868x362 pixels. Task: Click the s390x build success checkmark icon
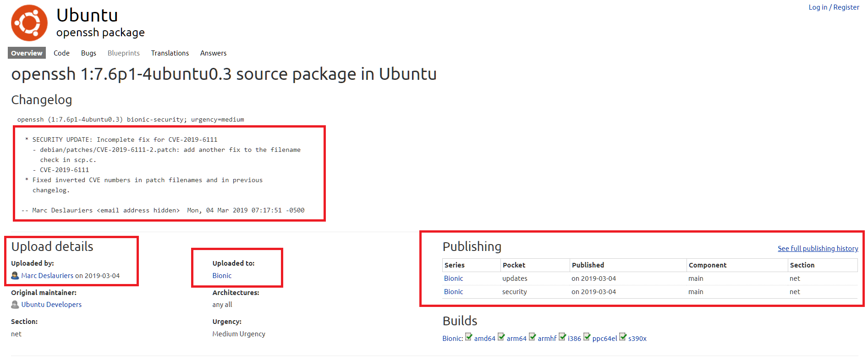[623, 337]
